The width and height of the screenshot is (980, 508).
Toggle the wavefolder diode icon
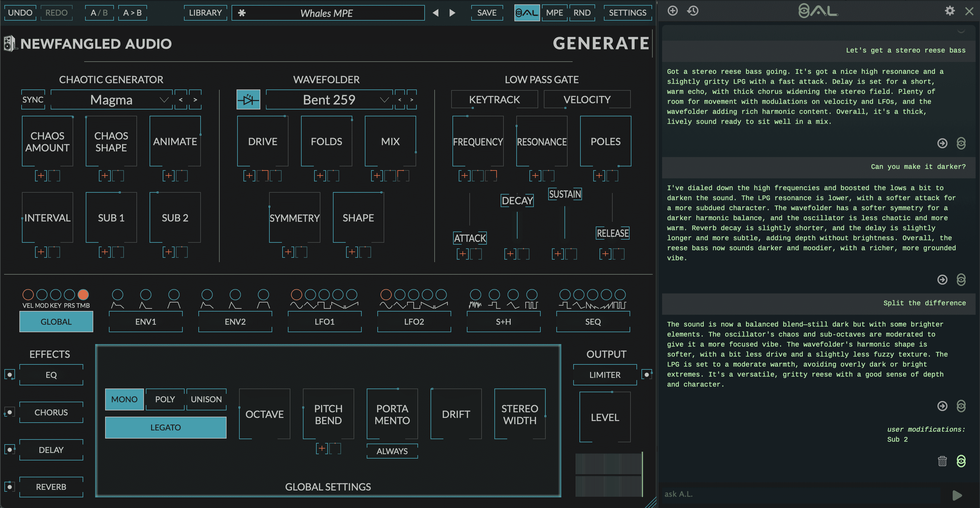point(248,99)
